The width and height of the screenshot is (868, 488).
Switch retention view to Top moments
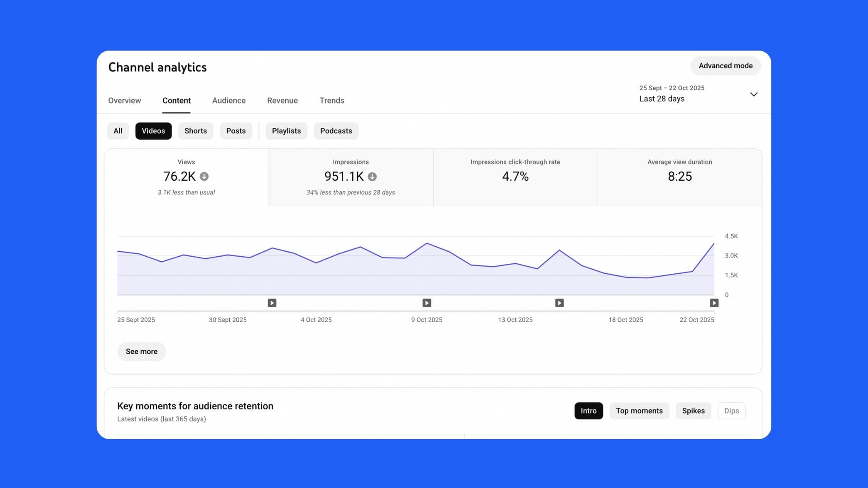639,411
